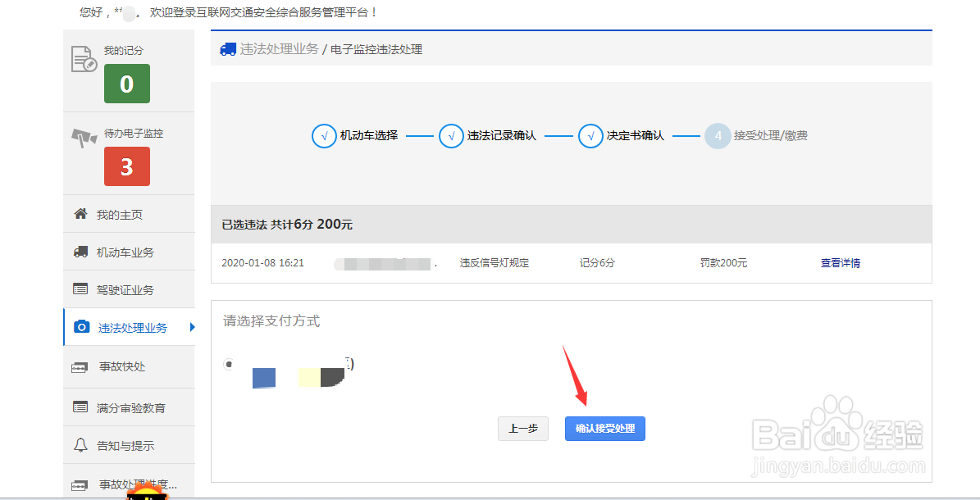Click the red badge showing 3 pending items
The width and height of the screenshot is (980, 500).
pyautogui.click(x=126, y=166)
